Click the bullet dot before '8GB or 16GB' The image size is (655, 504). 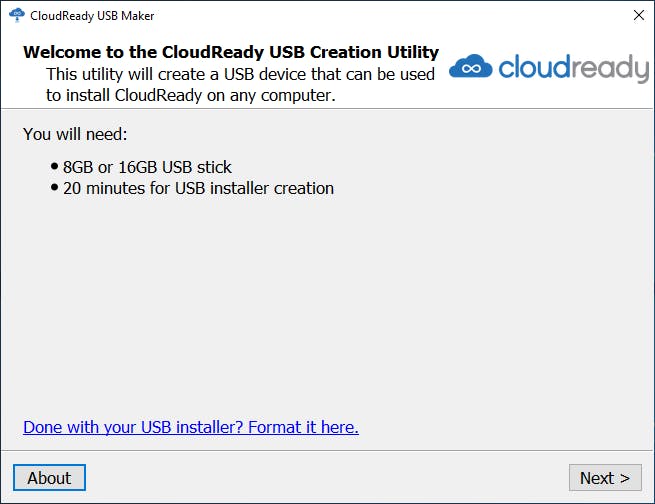(55, 167)
